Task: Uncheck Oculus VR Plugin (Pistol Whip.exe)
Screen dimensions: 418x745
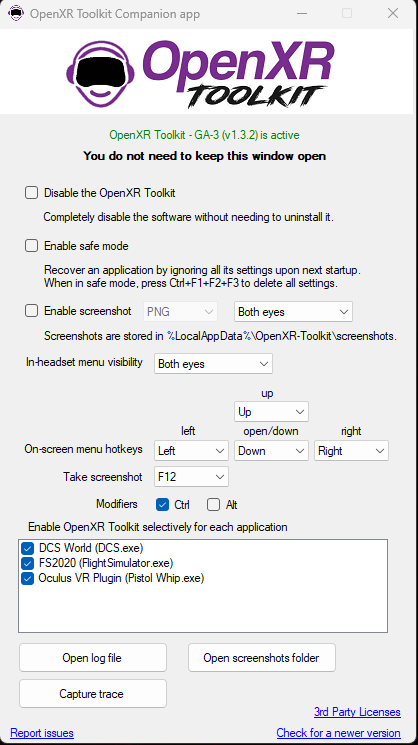Action: pyautogui.click(x=27, y=579)
